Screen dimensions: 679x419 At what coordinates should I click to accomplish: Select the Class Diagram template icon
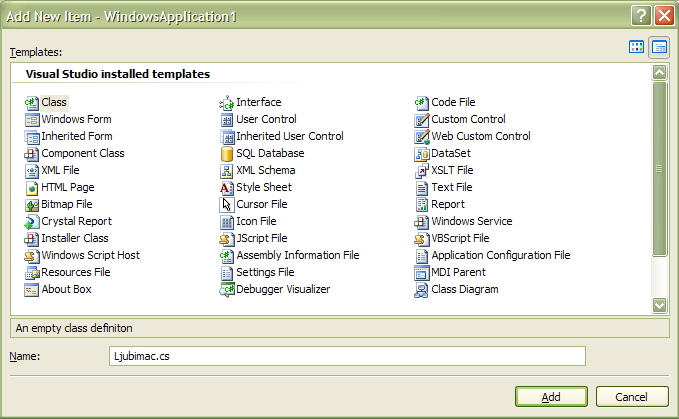tap(422, 290)
